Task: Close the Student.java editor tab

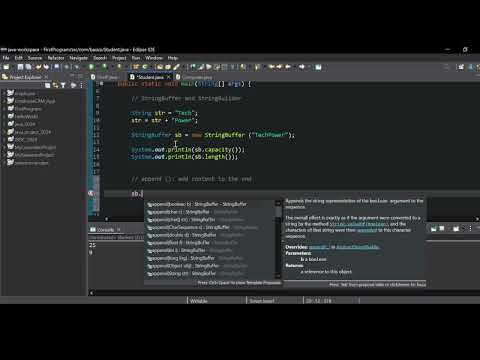Action: [x=169, y=77]
